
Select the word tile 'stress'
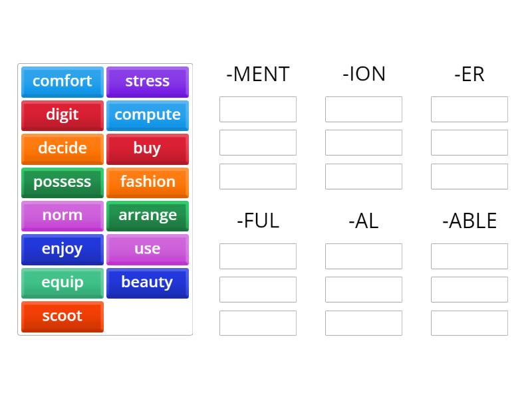click(x=148, y=82)
